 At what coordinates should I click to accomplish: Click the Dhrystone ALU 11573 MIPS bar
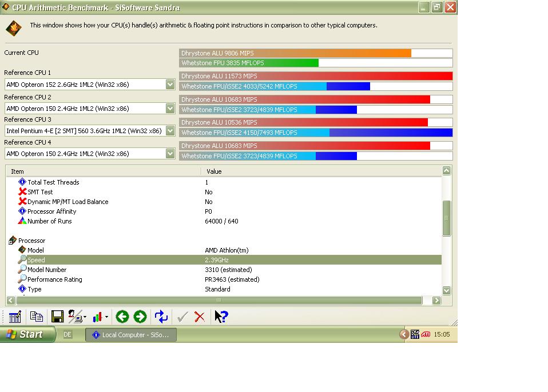[316, 76]
